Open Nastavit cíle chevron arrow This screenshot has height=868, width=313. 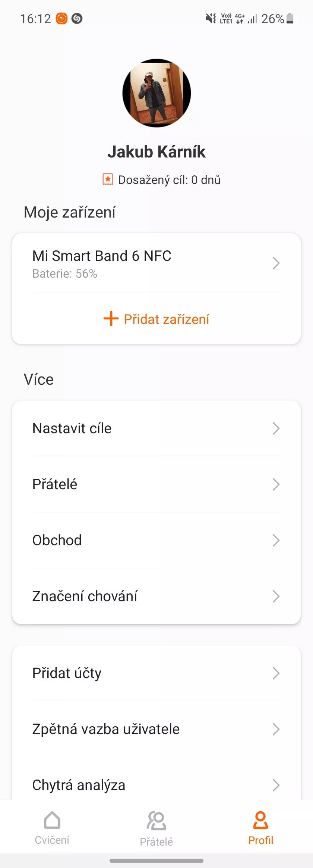tap(276, 428)
